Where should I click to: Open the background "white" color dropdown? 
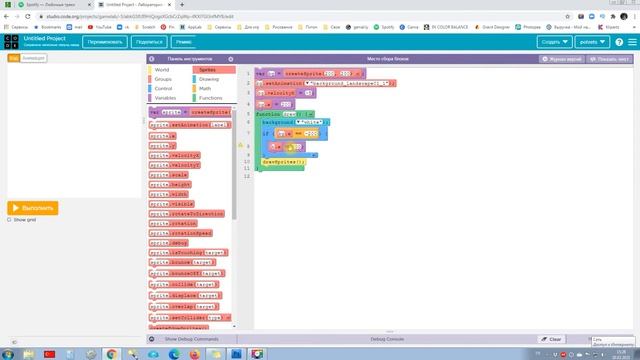coord(299,122)
